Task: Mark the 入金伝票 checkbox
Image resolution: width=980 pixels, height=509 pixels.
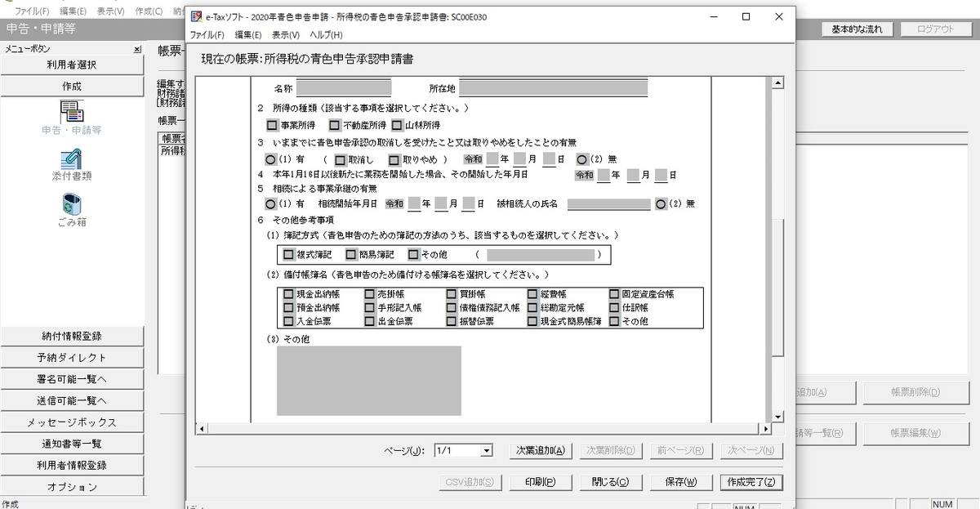Action: tap(288, 321)
